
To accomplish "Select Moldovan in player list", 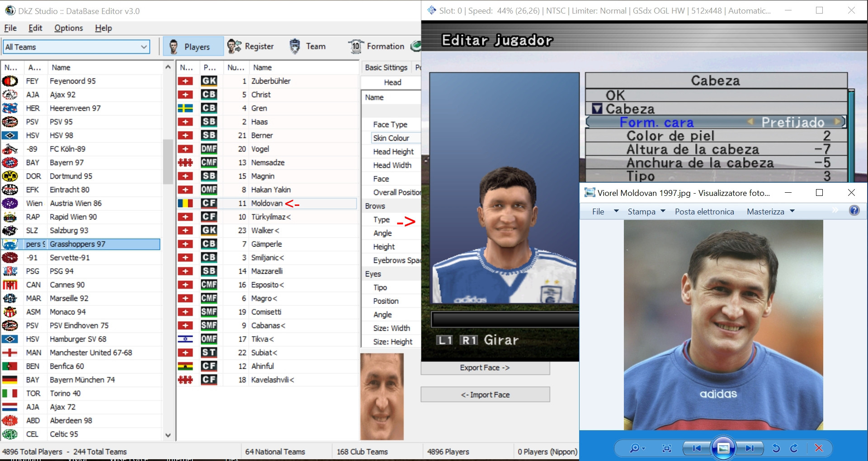I will 267,203.
